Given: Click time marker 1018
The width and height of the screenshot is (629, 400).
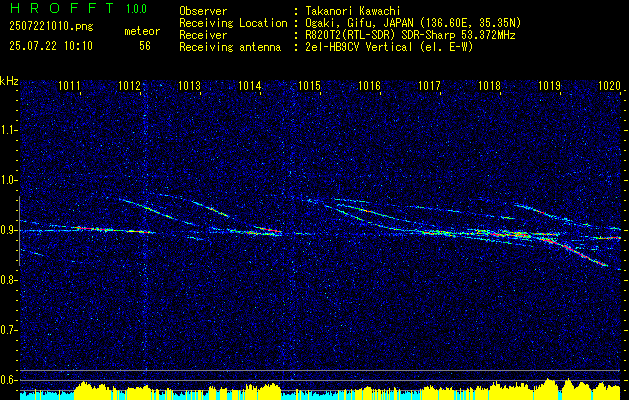Looking at the screenshot, I should point(489,85).
